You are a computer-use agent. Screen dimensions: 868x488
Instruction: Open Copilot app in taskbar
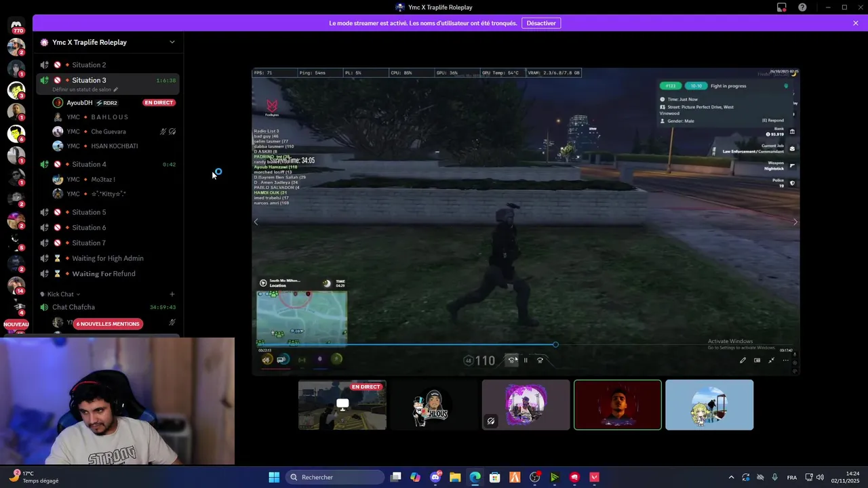point(415,477)
